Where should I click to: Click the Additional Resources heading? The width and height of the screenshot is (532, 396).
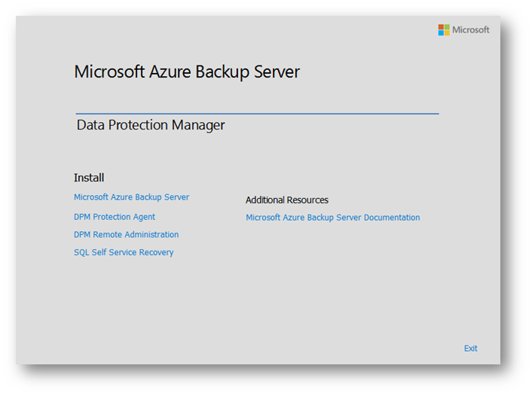287,200
